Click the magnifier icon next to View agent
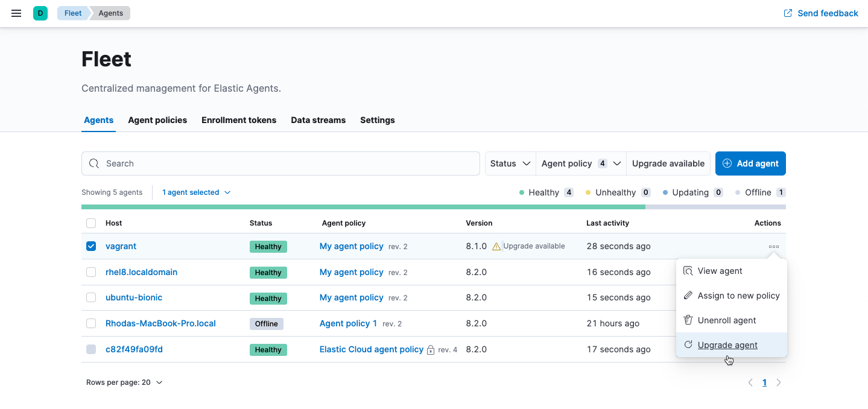This screenshot has width=868, height=409. coord(688,270)
